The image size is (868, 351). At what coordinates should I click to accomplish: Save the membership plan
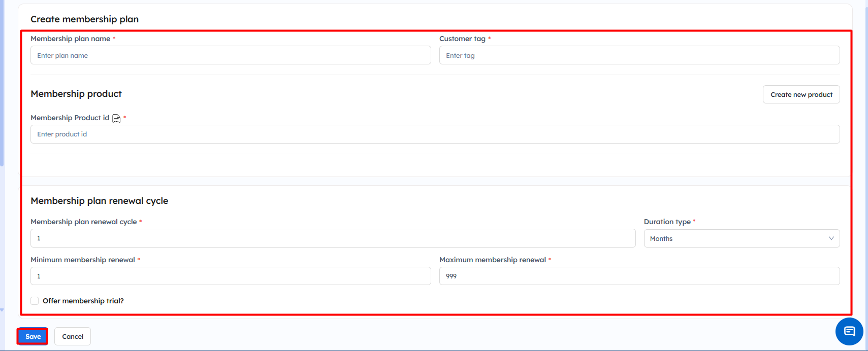tap(33, 336)
